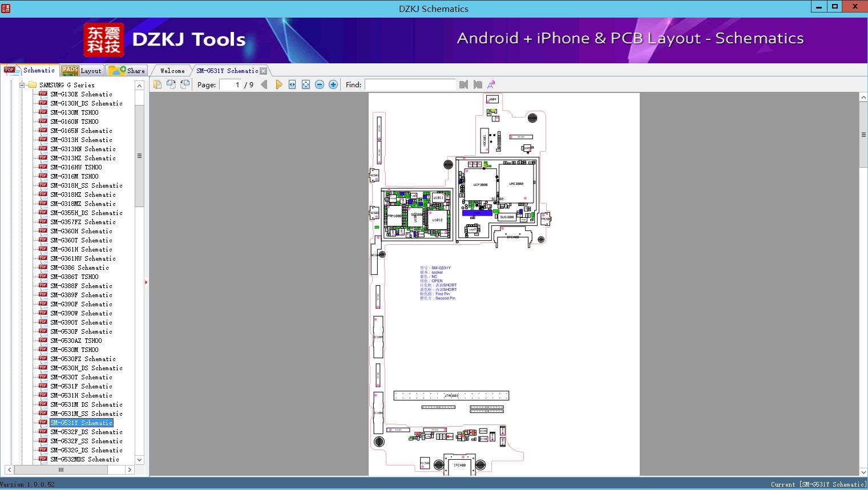This screenshot has height=490, width=868.
Task: Go to the previous page
Action: pos(264,84)
